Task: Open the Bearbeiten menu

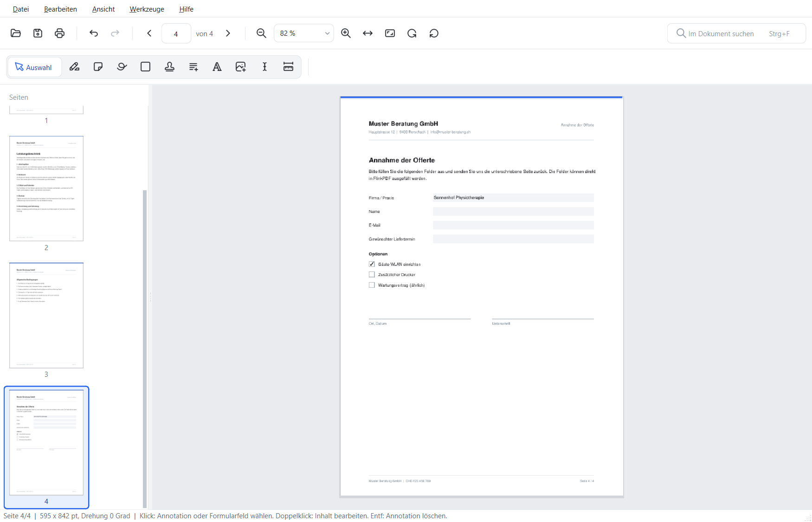Action: pos(60,9)
